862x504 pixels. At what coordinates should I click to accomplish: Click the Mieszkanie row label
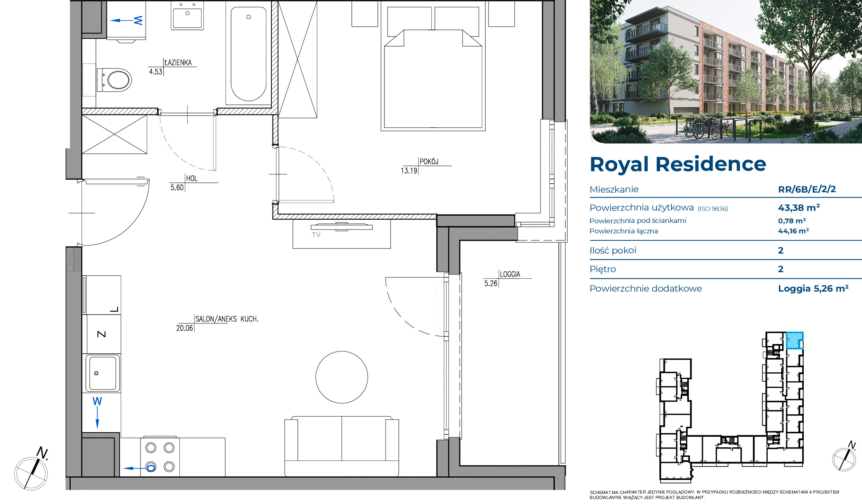pyautogui.click(x=614, y=189)
